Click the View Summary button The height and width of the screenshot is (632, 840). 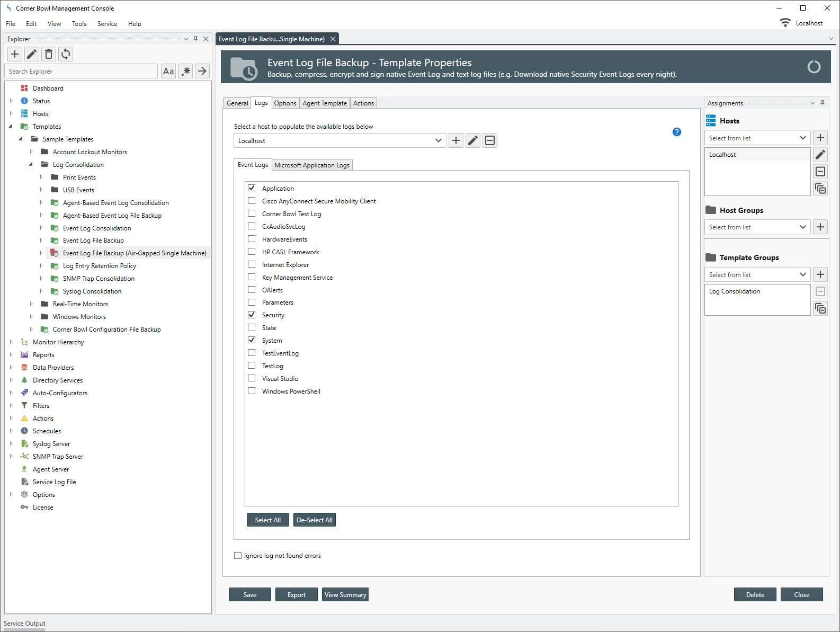point(345,595)
